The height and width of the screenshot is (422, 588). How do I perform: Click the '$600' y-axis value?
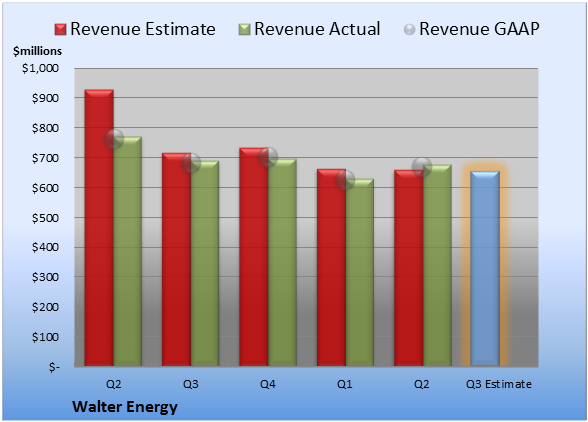tap(45, 188)
